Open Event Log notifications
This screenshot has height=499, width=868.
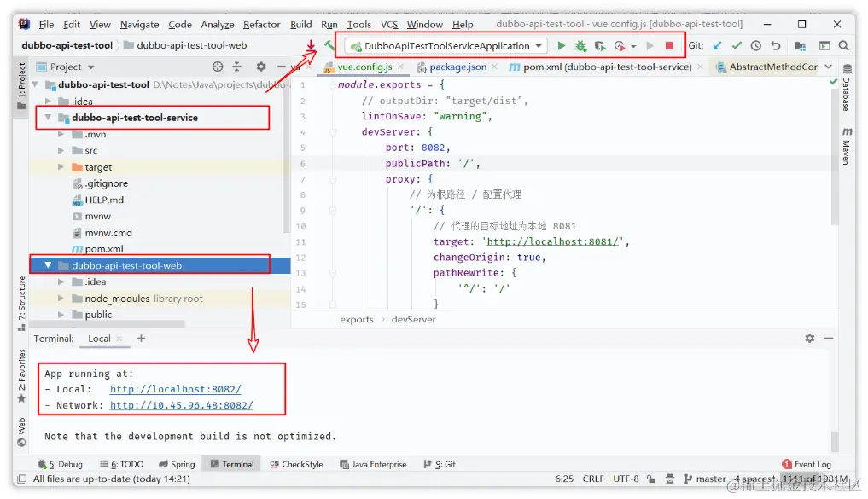point(807,464)
